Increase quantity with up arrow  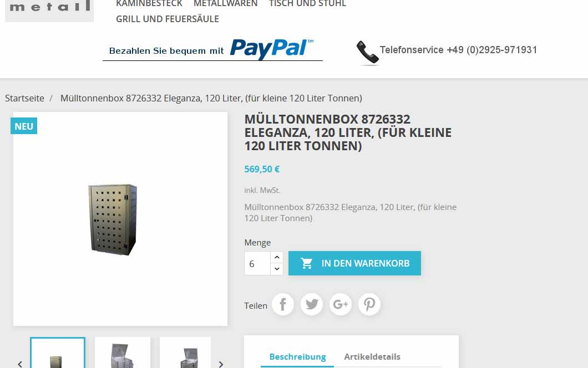(x=277, y=257)
